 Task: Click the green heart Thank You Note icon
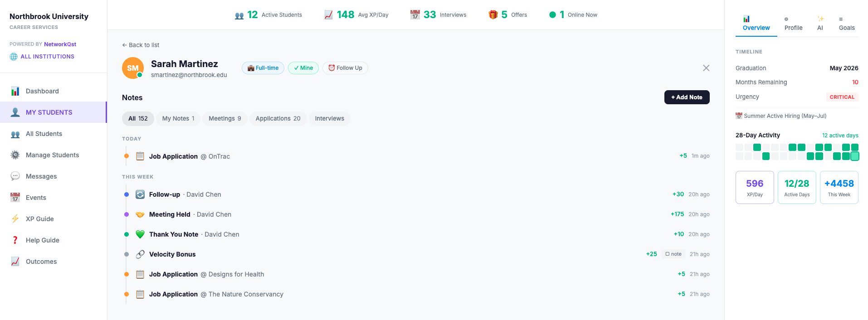140,234
